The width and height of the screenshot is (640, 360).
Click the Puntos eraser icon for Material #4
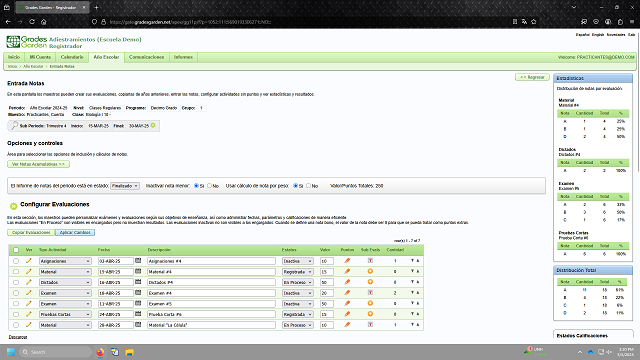(347, 271)
